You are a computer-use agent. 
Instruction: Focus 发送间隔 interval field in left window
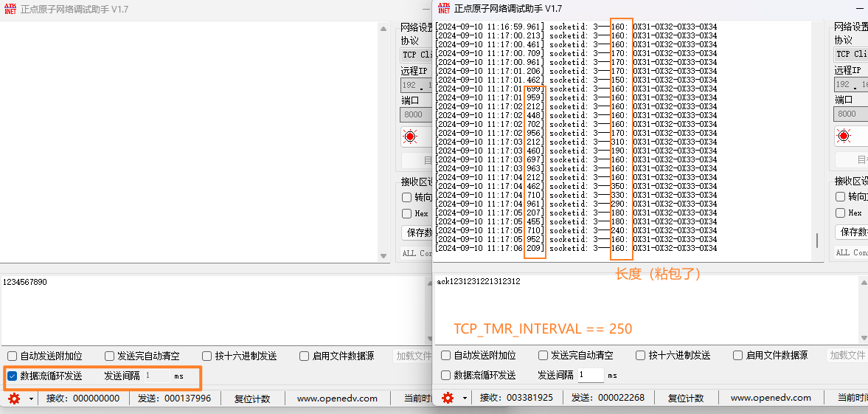pos(156,376)
